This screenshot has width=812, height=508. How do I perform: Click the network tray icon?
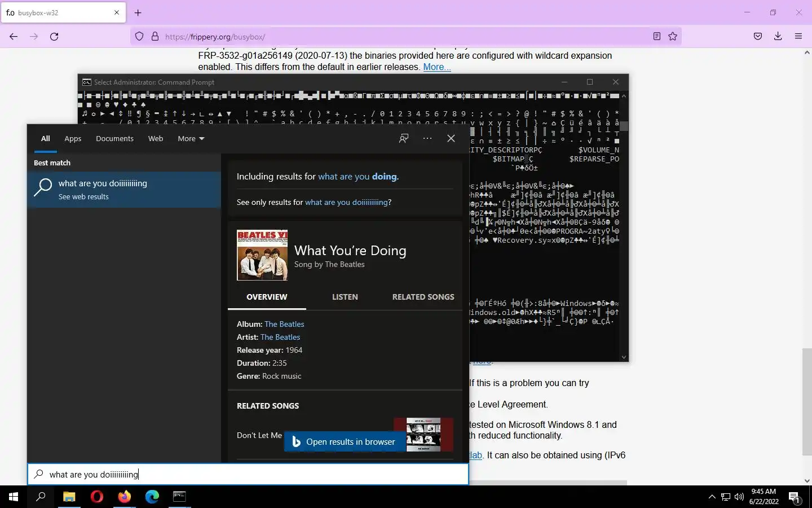[726, 497]
